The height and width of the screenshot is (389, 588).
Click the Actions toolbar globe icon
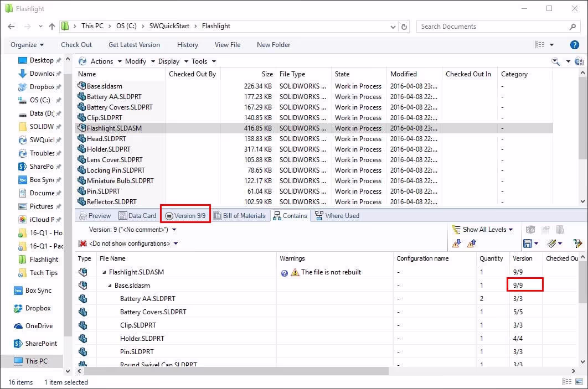[82, 61]
